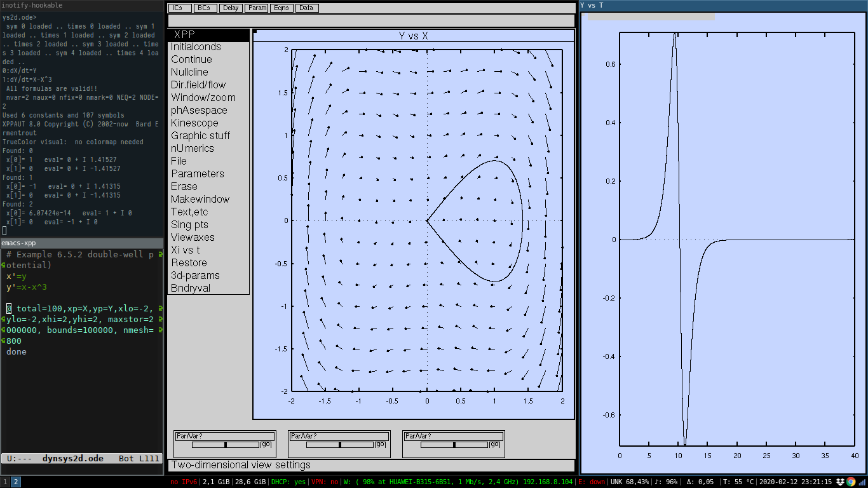
Task: Select Dir.field/flow menu entry
Action: [208, 85]
